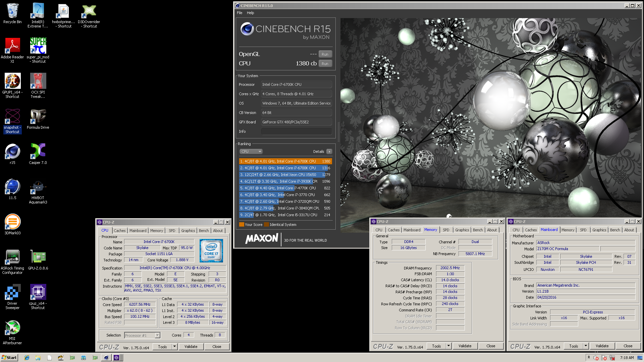Select the cpuz_x64 shortcut icon
The image size is (644, 362).
38,297
